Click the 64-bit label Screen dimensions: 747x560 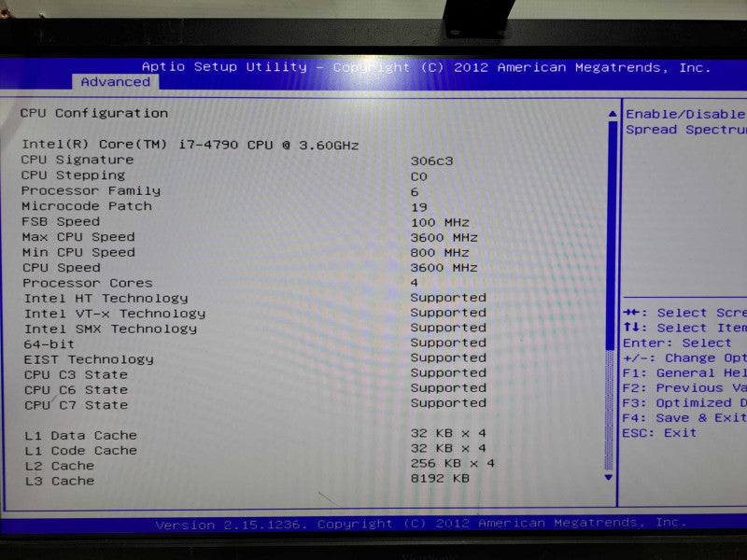coord(49,343)
